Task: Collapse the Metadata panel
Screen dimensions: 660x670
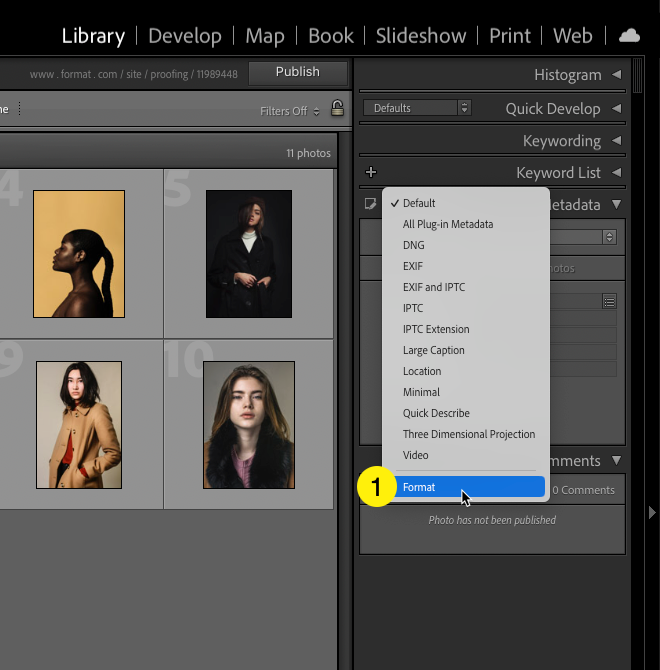Action: (x=616, y=205)
